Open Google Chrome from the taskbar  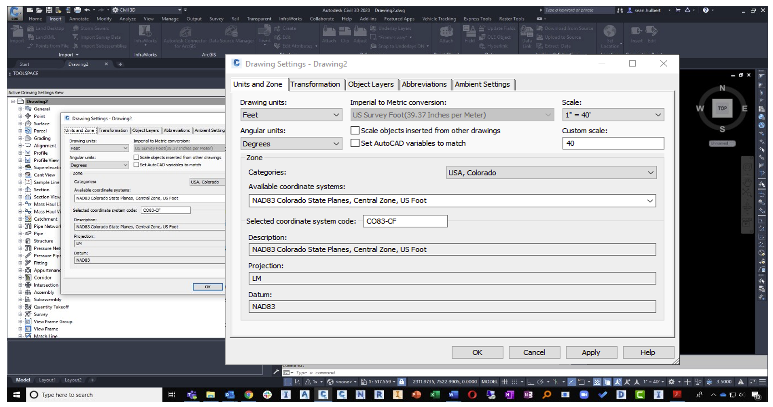248,395
